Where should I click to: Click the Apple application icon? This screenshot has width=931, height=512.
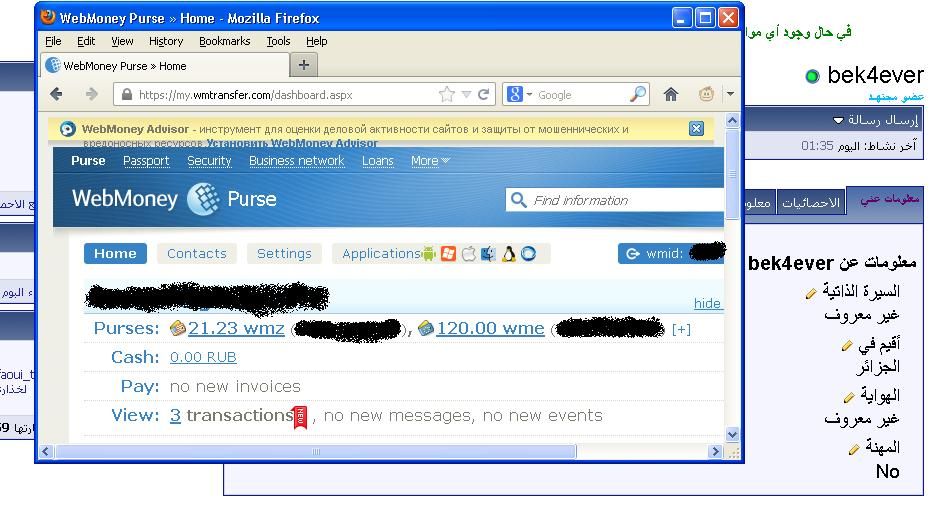click(x=468, y=254)
